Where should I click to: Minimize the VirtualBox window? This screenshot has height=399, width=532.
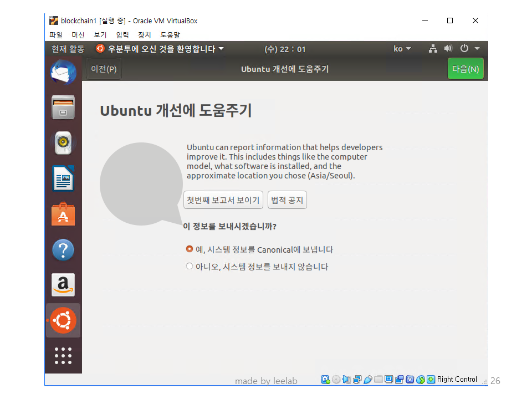[425, 21]
